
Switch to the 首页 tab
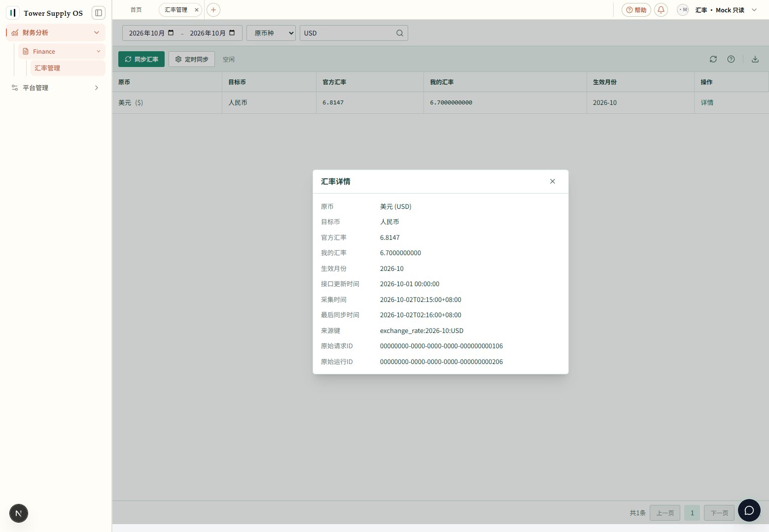click(x=136, y=10)
